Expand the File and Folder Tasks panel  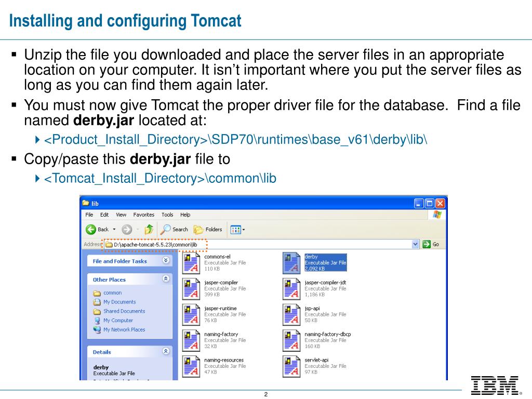[166, 260]
